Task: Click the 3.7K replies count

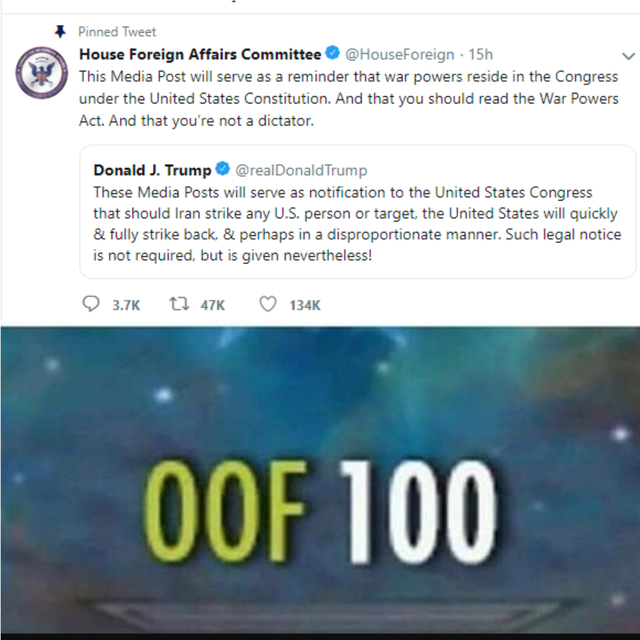Action: tap(125, 305)
